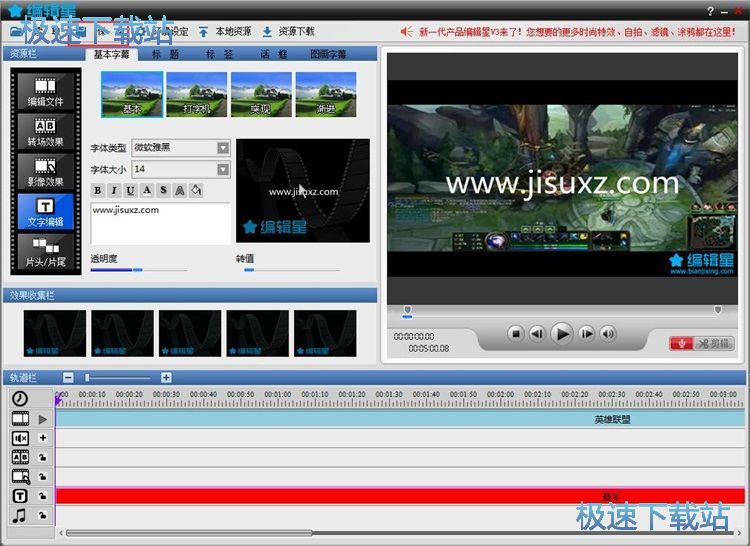Select the T text track icon
Screen dimensions: 750x546
20,496
